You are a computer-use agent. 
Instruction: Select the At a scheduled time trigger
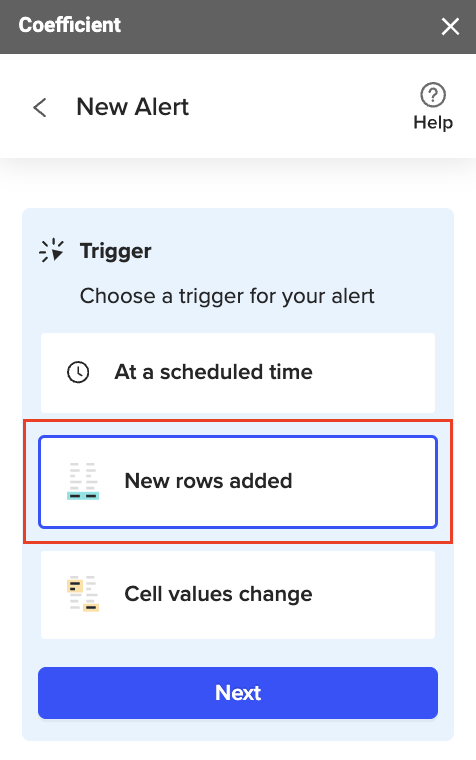[x=238, y=372]
